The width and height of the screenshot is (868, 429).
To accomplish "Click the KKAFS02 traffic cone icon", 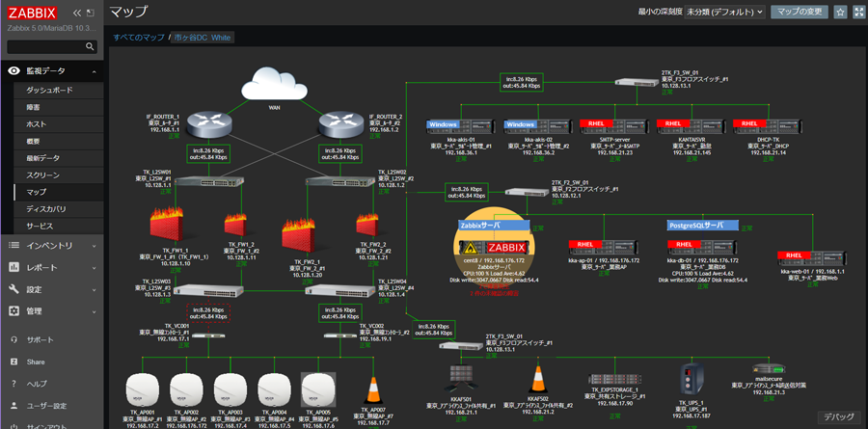I will pos(537,379).
